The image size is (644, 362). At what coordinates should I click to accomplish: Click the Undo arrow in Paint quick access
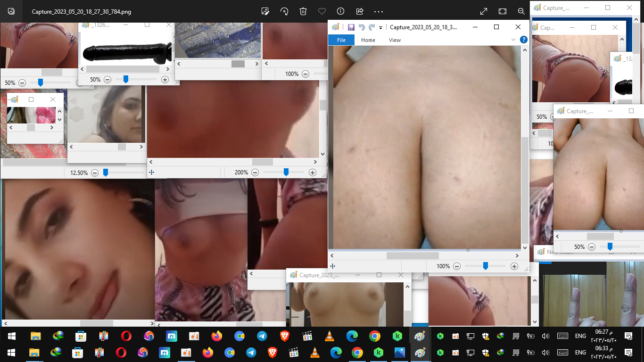click(362, 27)
